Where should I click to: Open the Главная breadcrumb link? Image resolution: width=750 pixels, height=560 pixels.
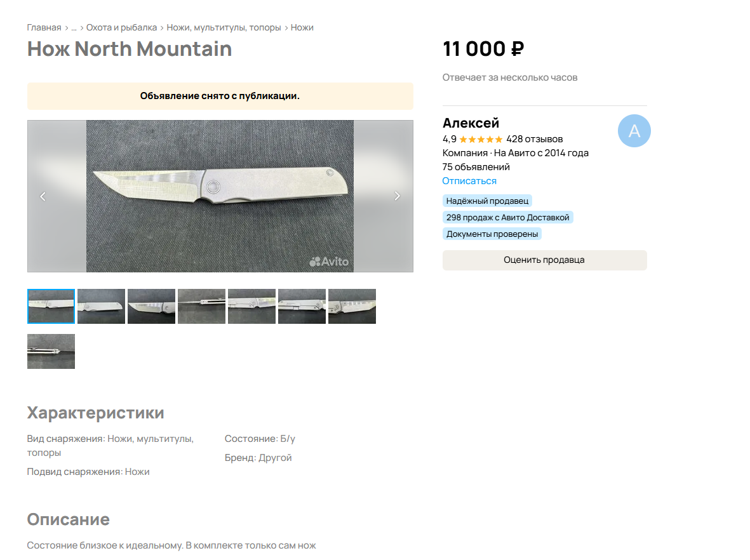(x=44, y=27)
